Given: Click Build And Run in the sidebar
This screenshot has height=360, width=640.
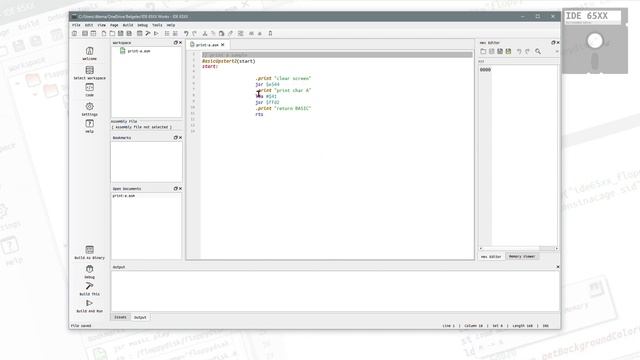Looking at the screenshot, I should point(89,306).
